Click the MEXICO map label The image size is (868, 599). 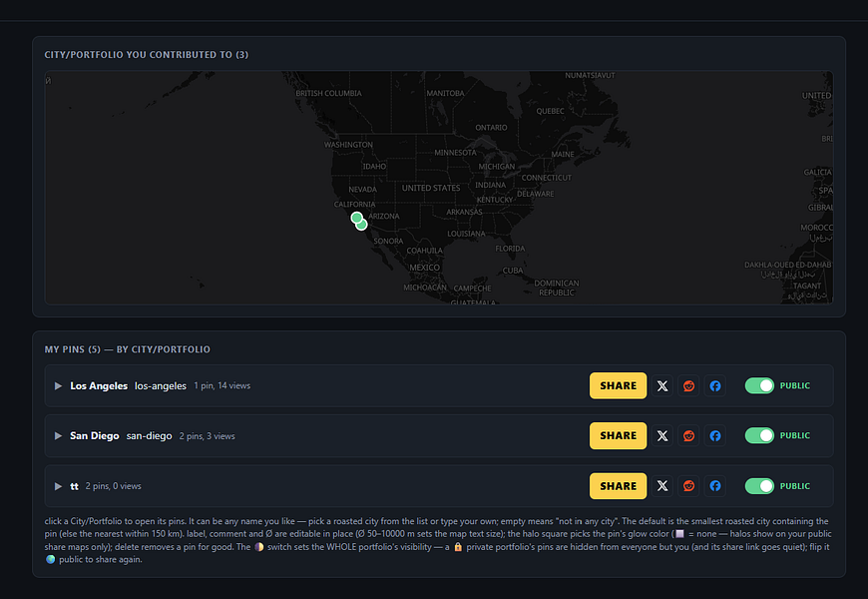click(425, 268)
